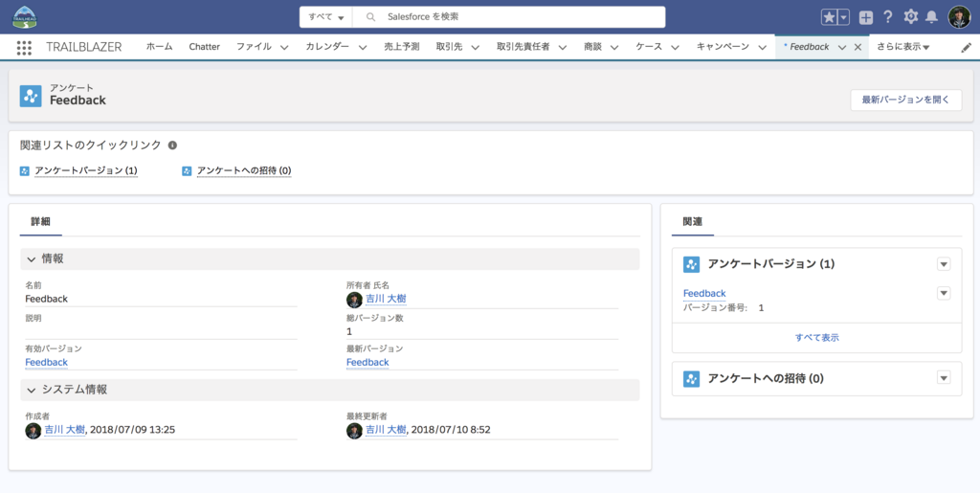This screenshot has height=493, width=980.
Task: Open the user profile avatar
Action: click(x=959, y=17)
